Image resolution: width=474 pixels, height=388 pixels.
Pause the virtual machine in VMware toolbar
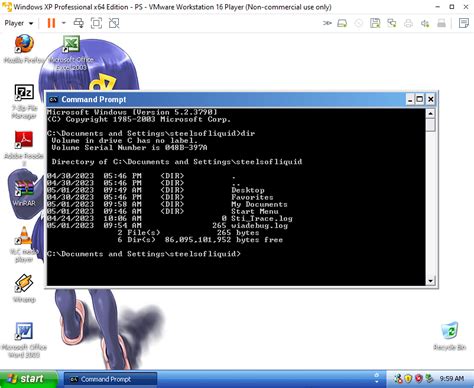51,23
